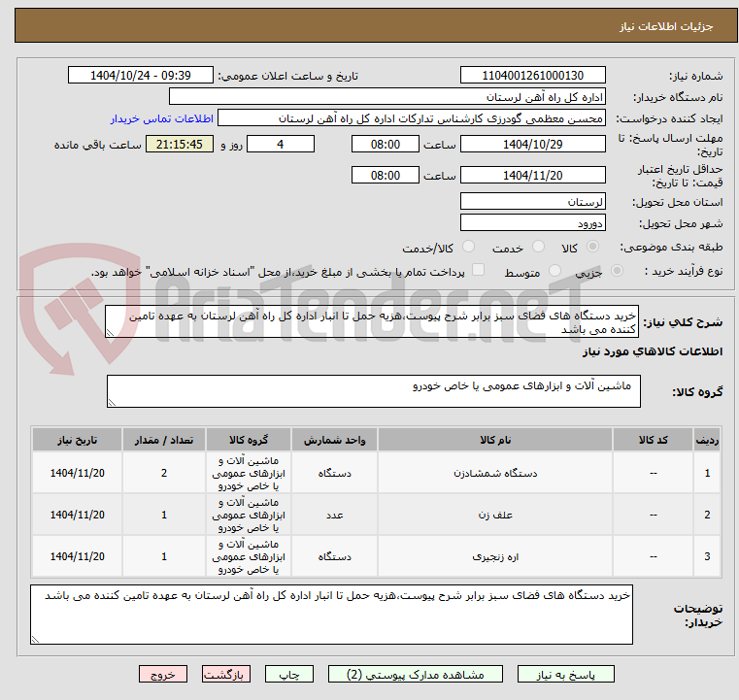Click the تاریخ نیاز column header
The width and height of the screenshot is (739, 700).
click(78, 440)
